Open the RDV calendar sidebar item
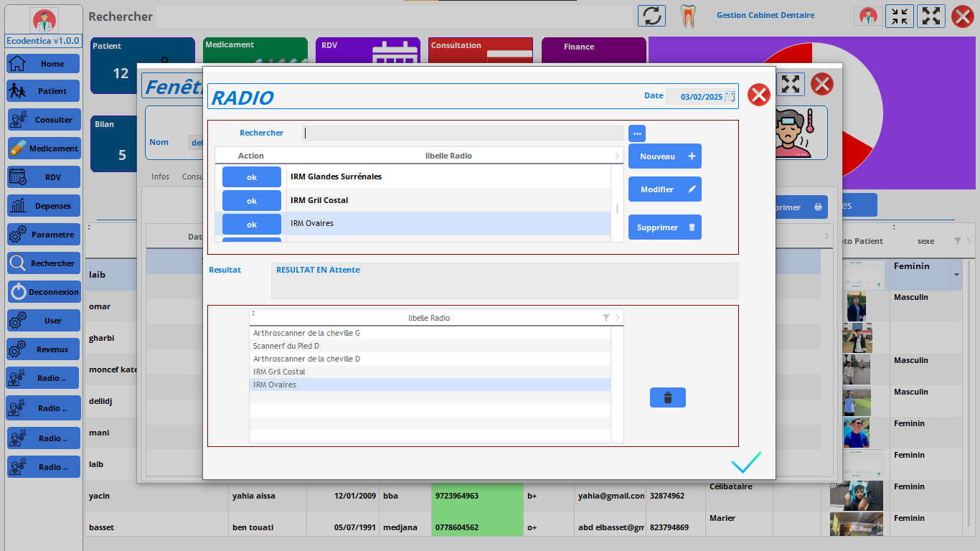The width and height of the screenshot is (980, 551). [x=43, y=177]
